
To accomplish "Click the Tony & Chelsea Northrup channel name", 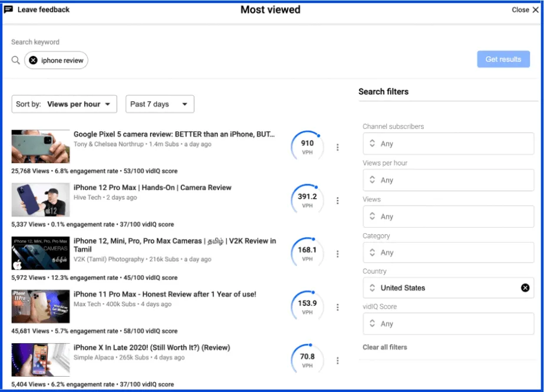I will (108, 144).
